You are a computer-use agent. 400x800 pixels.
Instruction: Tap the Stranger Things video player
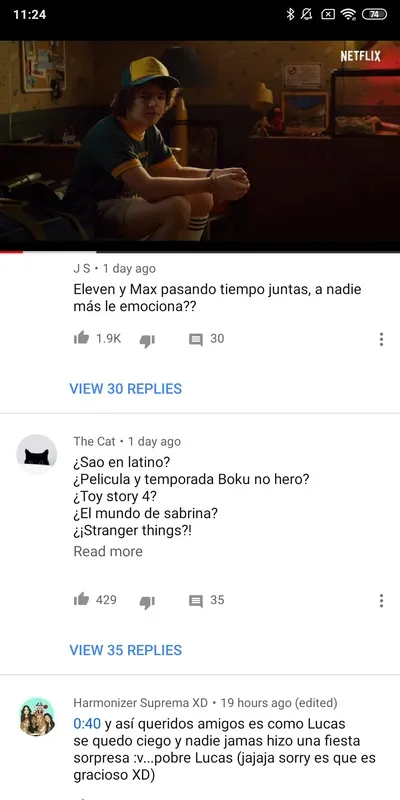click(x=200, y=141)
